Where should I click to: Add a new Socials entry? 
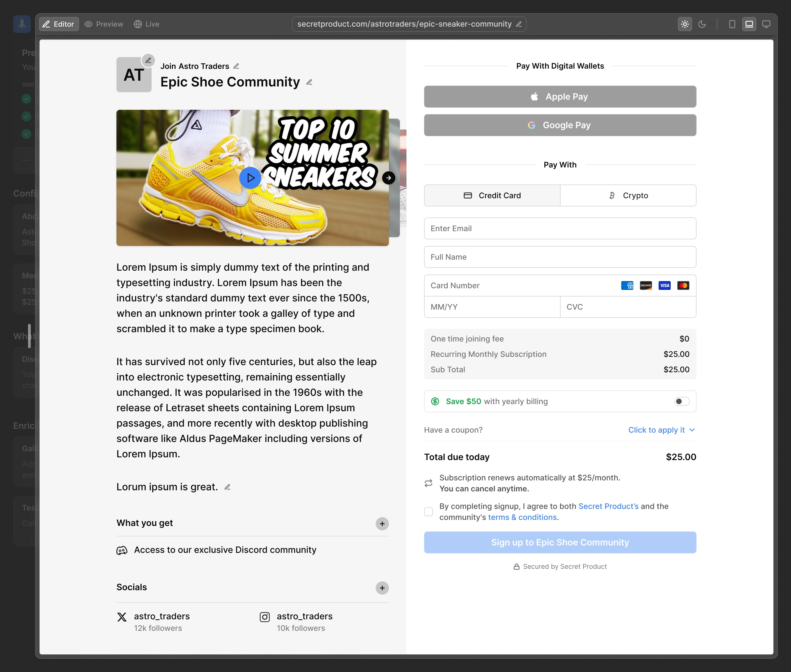click(x=382, y=588)
